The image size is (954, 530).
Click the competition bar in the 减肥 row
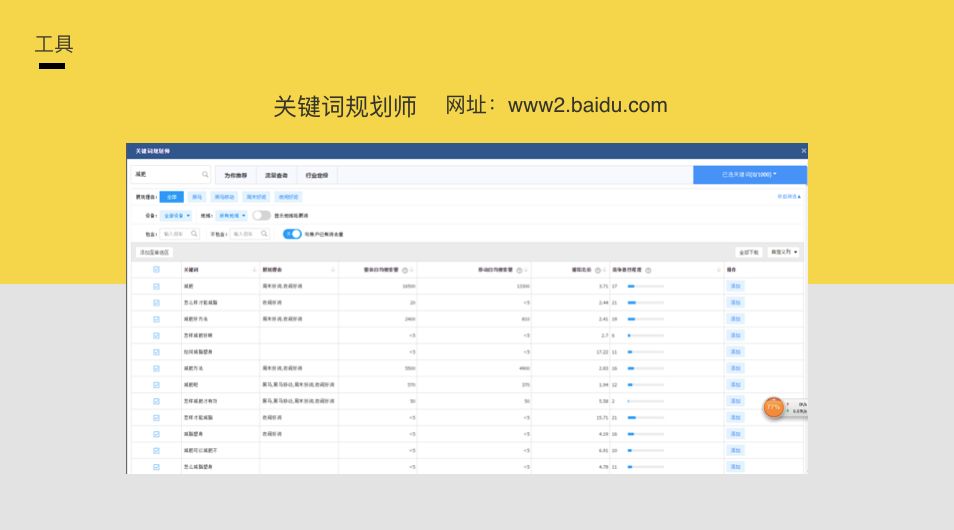pyautogui.click(x=645, y=286)
